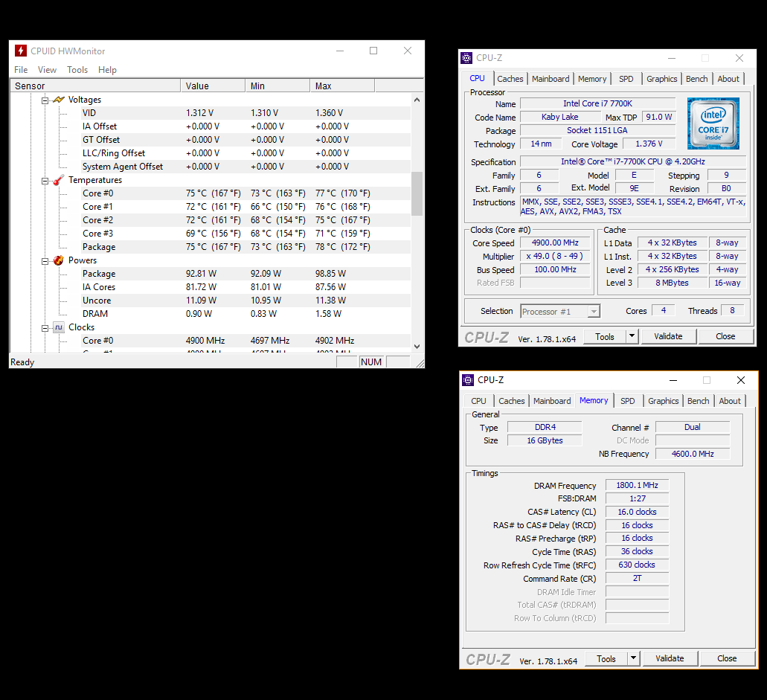
Task: Click the NB Frequency 4600.0 MHz field
Action: coord(693,454)
